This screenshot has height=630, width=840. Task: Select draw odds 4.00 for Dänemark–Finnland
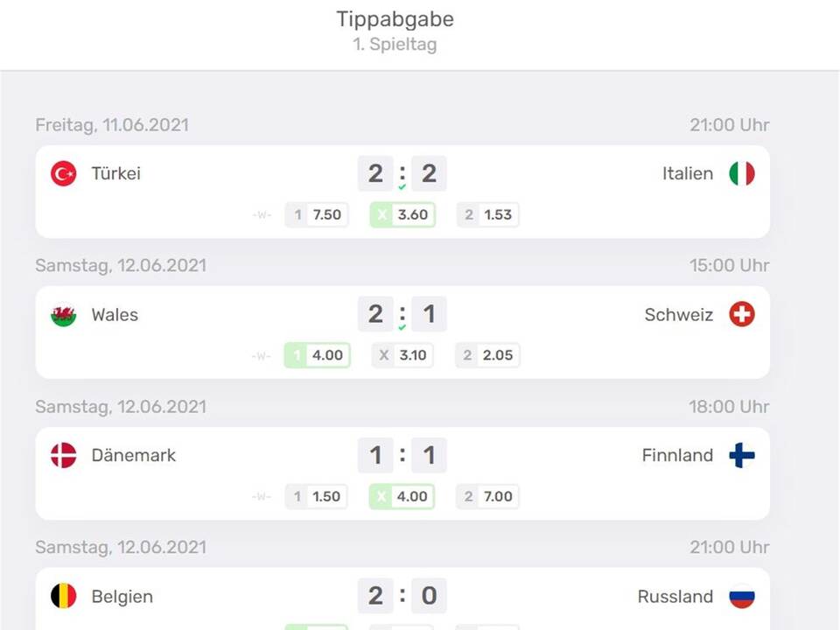click(x=402, y=496)
